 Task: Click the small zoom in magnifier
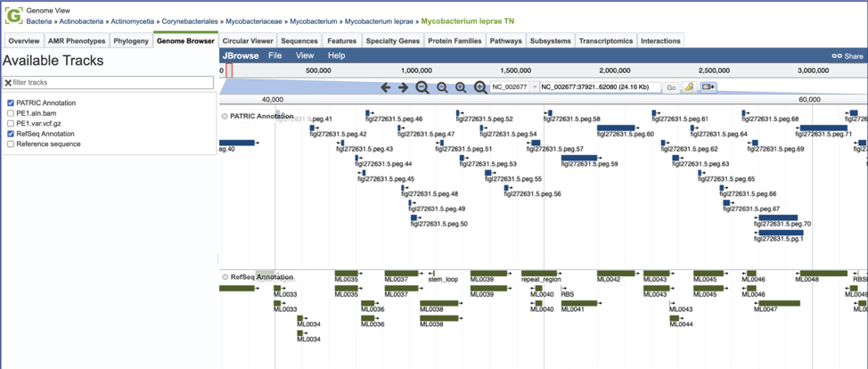461,87
